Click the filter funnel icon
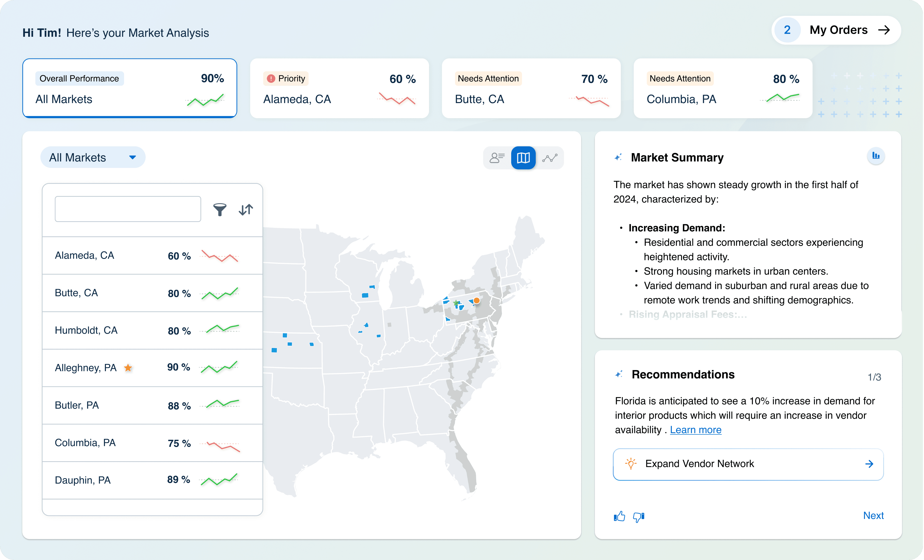924x560 pixels. (220, 210)
